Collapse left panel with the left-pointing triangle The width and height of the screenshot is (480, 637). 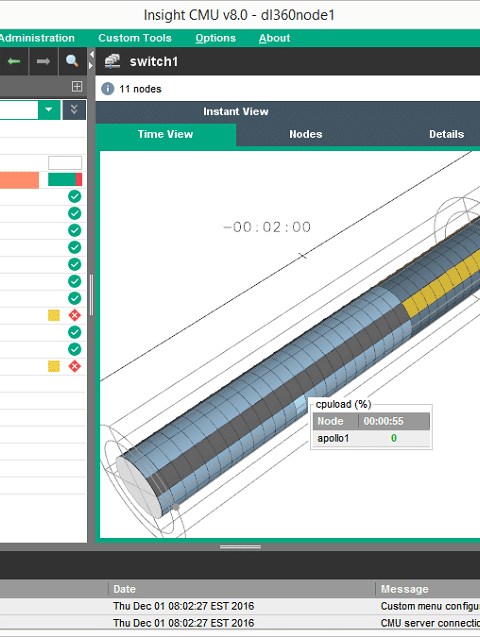point(92,54)
